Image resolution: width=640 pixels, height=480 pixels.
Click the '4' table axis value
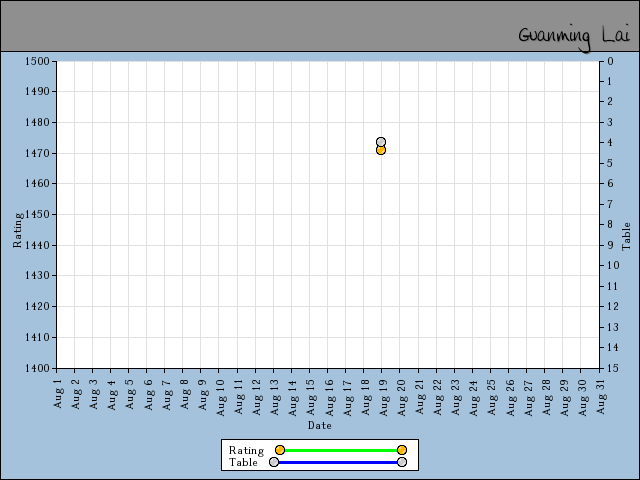click(x=610, y=142)
